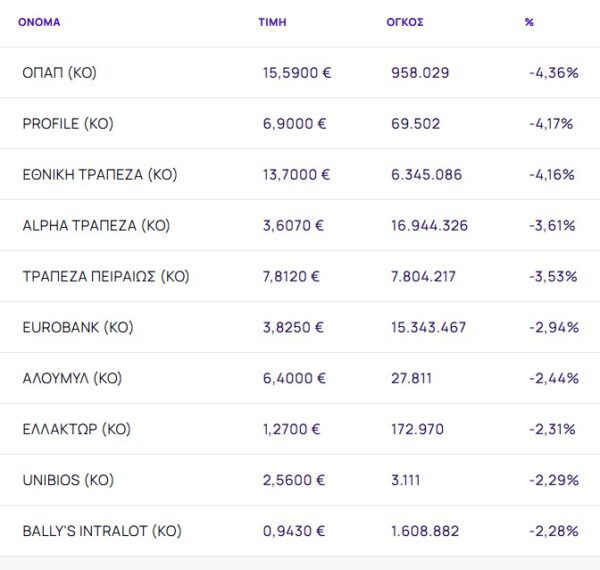The width and height of the screenshot is (600, 570).
Task: Click the ΟΓΚΟΣ column header
Action: [x=405, y=22]
